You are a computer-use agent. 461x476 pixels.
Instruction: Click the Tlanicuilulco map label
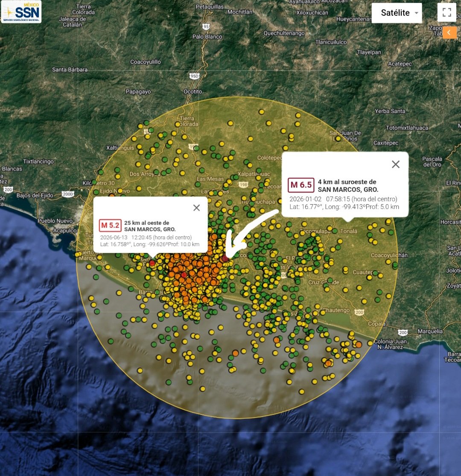[x=331, y=42]
